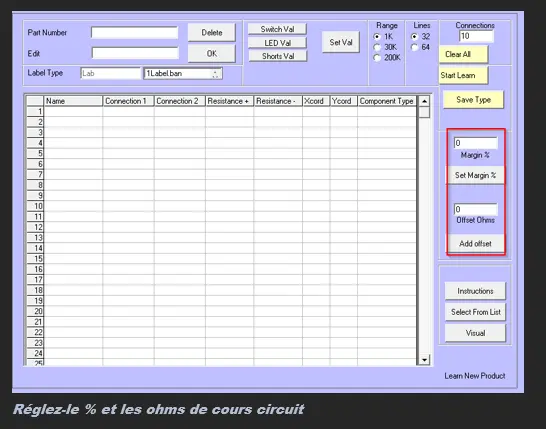Select row 1 header in table
546x429 pixels.
tap(35, 111)
